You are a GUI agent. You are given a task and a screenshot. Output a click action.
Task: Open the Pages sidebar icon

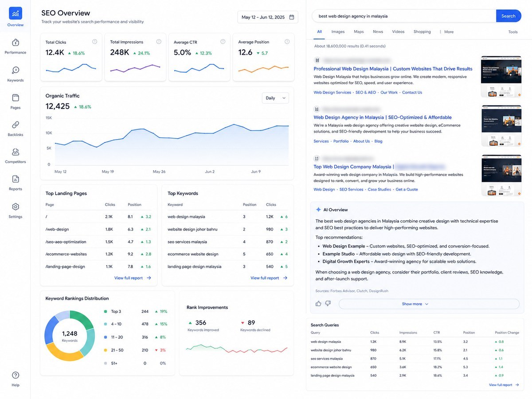point(16,98)
